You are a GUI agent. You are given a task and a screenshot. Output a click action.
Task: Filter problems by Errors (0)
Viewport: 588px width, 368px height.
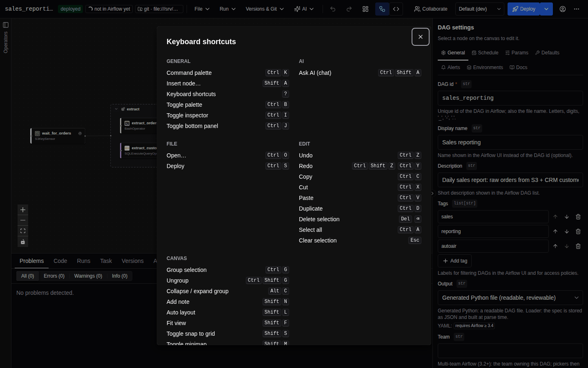[x=54, y=276]
